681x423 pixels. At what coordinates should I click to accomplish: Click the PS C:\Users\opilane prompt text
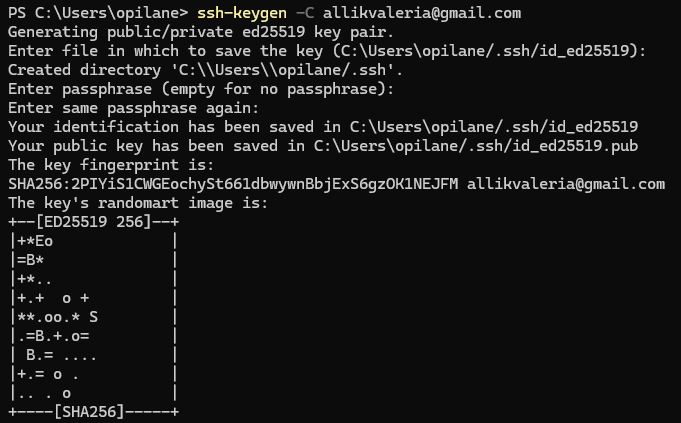click(82, 13)
